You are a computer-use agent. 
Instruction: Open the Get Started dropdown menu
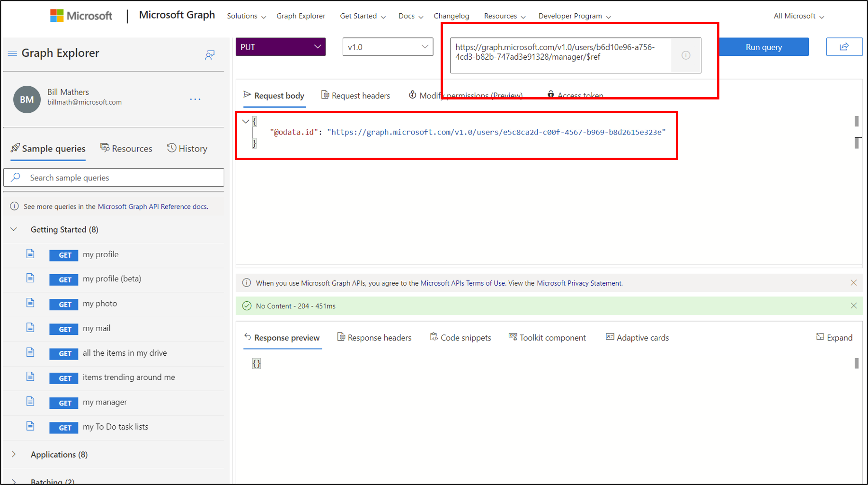[363, 16]
